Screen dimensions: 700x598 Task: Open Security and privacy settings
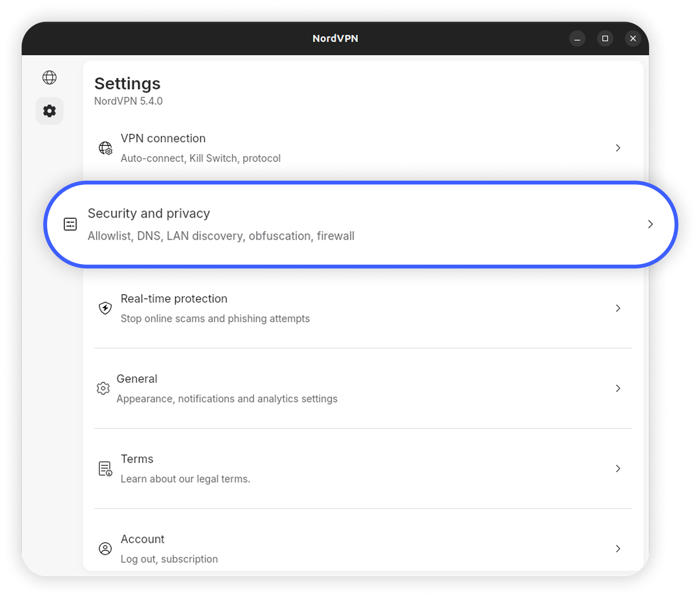(360, 225)
